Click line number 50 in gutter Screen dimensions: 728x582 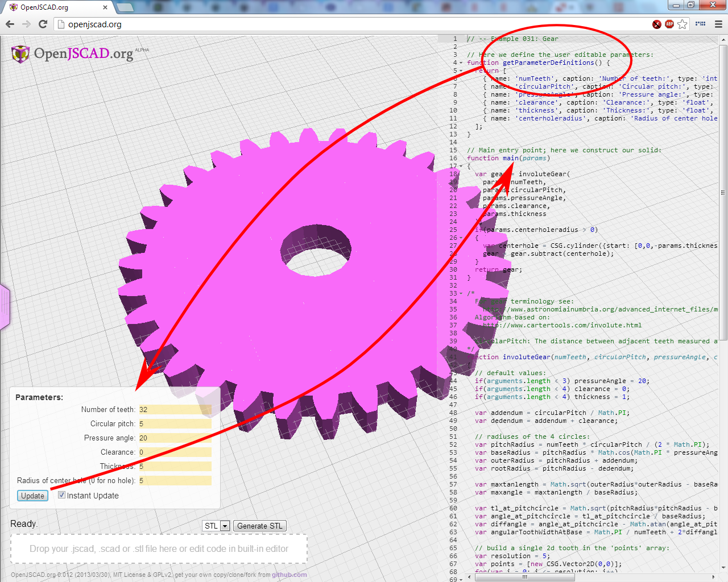click(453, 429)
